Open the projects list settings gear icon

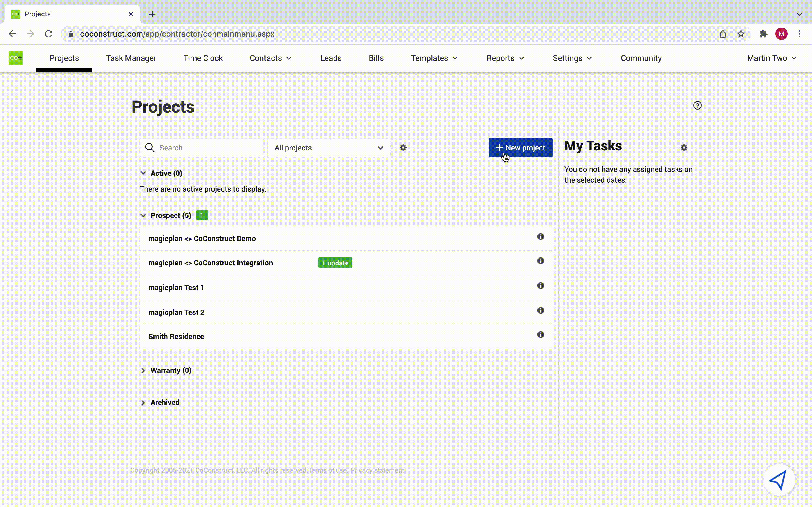coord(403,148)
